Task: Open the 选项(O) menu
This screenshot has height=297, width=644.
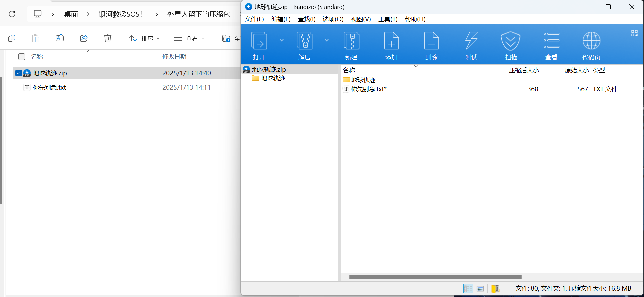Action: pos(333,19)
